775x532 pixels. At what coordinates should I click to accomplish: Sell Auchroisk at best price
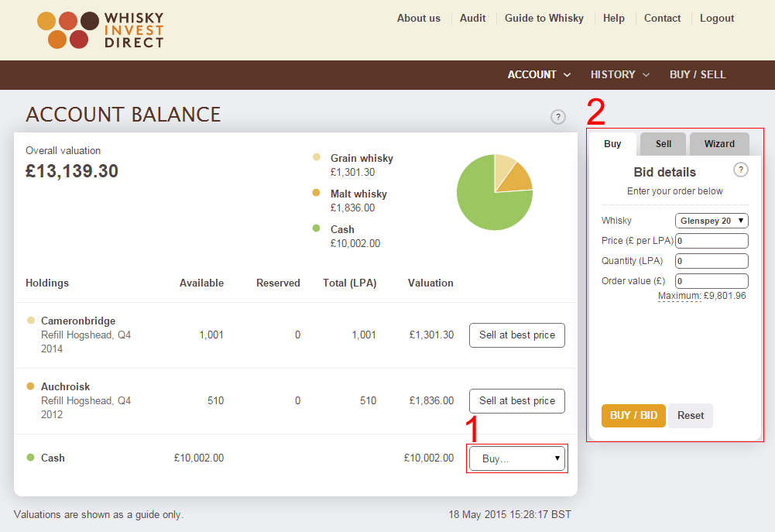517,401
